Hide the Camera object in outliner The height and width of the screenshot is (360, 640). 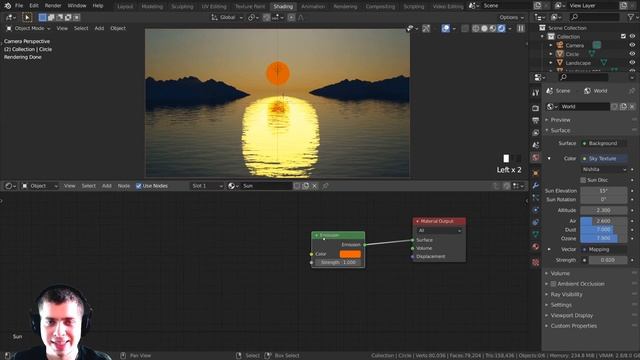pyautogui.click(x=632, y=45)
